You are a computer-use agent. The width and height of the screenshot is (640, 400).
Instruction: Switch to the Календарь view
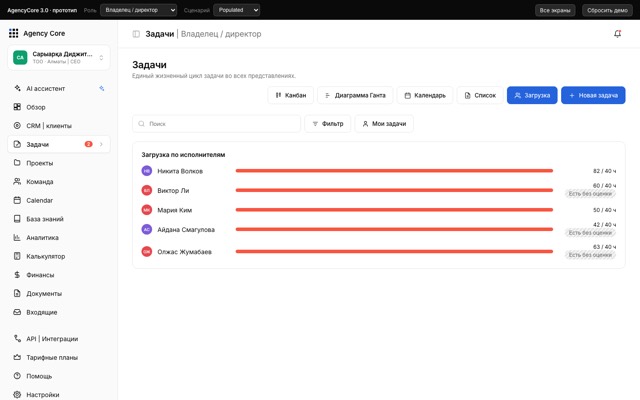click(425, 95)
